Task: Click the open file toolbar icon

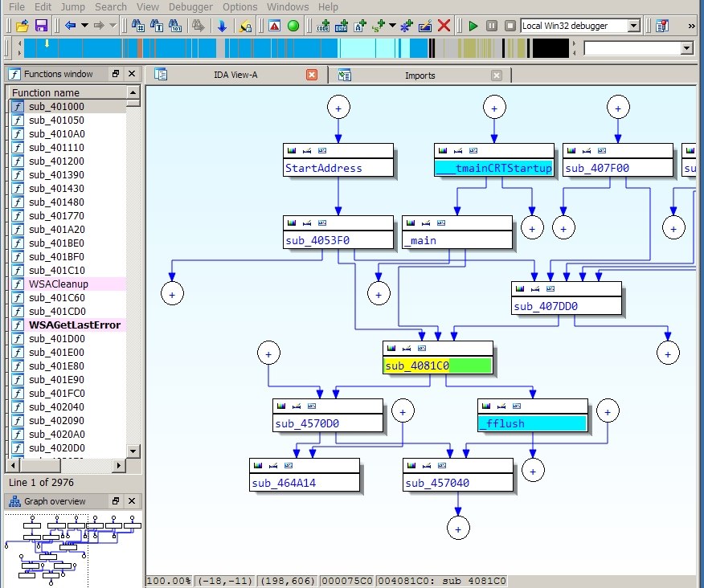Action: (x=23, y=26)
